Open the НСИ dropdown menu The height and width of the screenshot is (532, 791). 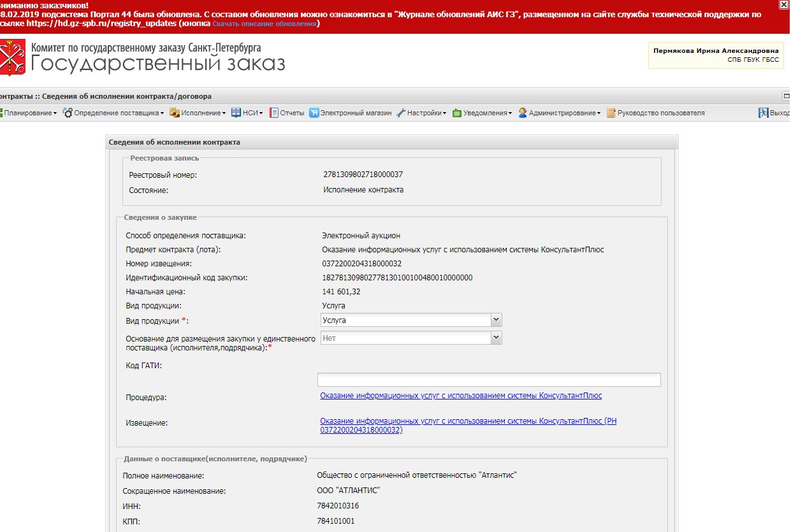pyautogui.click(x=254, y=113)
